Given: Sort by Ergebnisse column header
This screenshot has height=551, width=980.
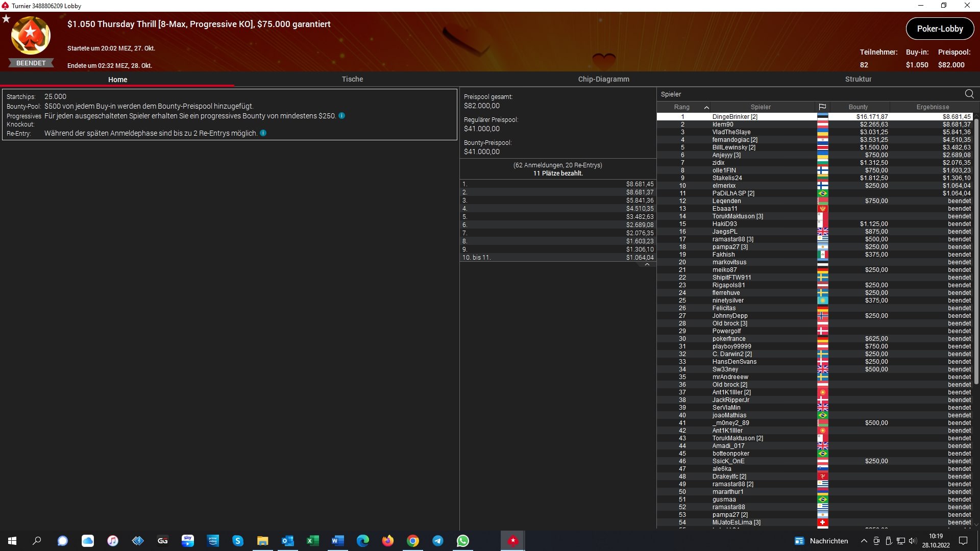Looking at the screenshot, I should point(933,107).
